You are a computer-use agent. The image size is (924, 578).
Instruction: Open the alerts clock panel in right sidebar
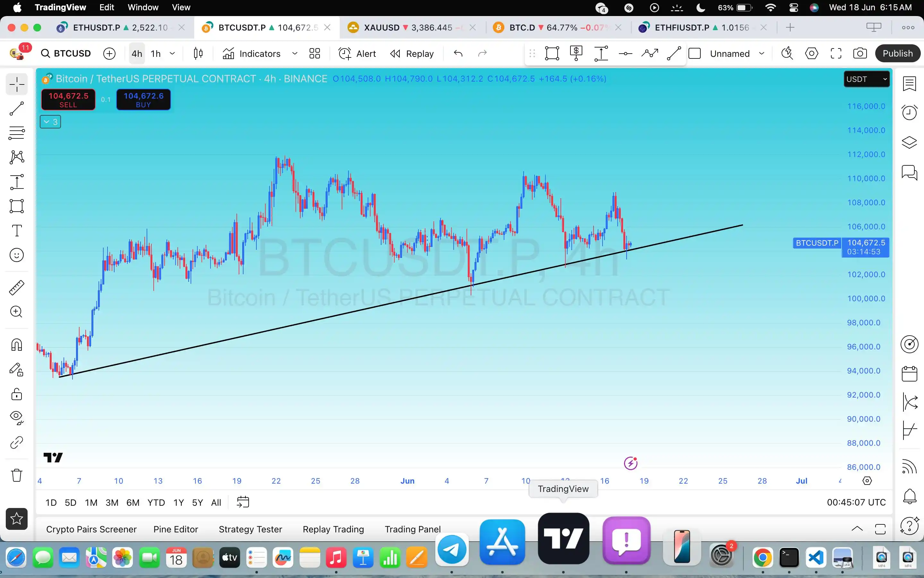[910, 113]
